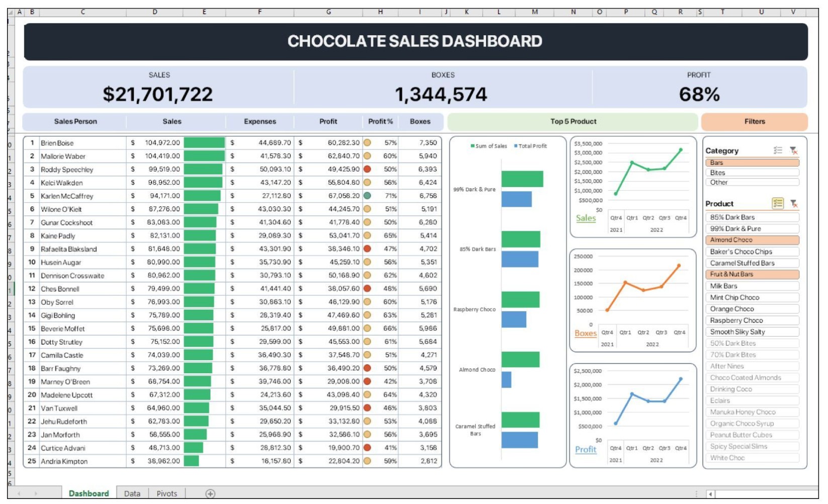Click the red profit indicator in Roddy Speechley's row
This screenshot has height=504, width=828.
(367, 169)
